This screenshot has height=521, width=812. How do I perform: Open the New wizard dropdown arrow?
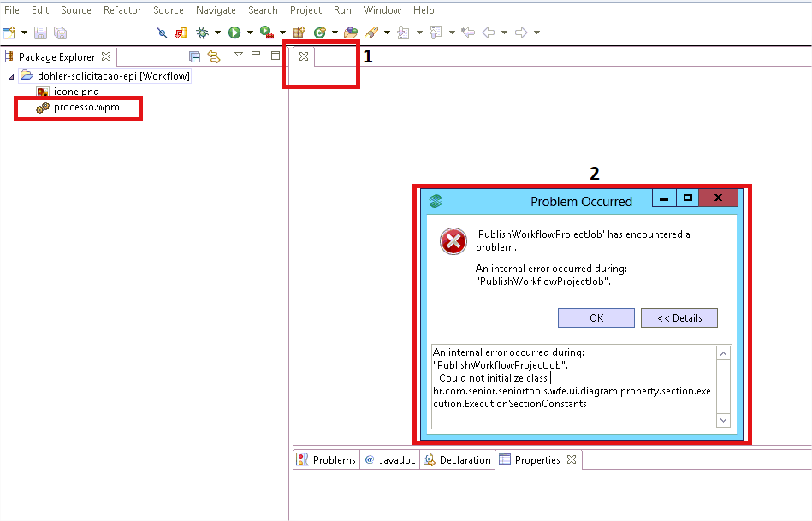24,33
